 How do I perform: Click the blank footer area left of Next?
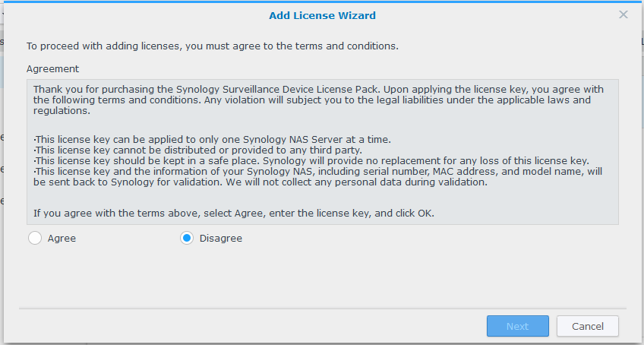[x=251, y=326]
